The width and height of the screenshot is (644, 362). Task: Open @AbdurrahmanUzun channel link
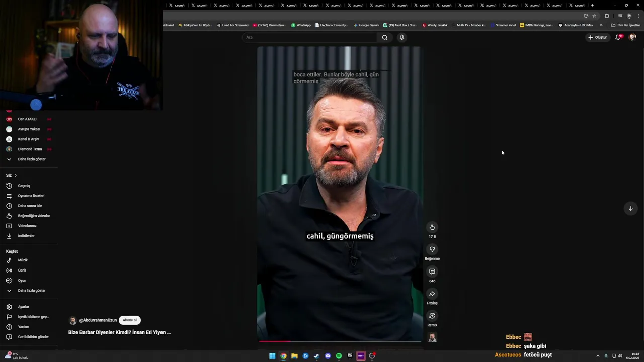click(98, 320)
